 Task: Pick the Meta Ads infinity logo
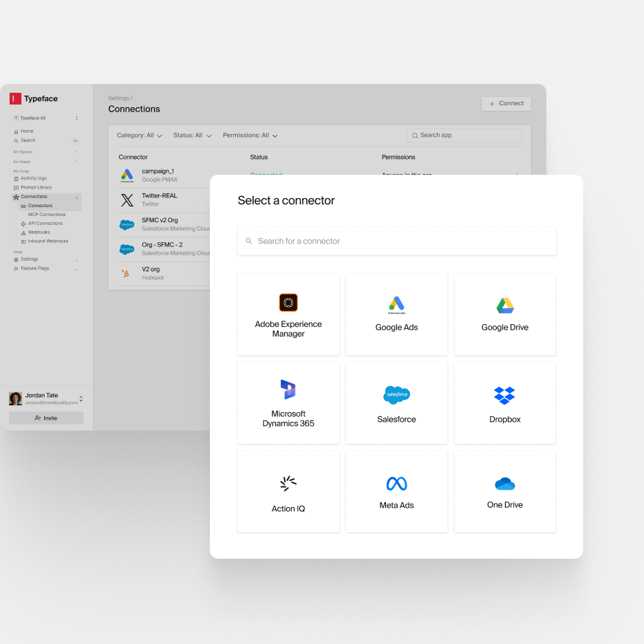click(x=397, y=484)
